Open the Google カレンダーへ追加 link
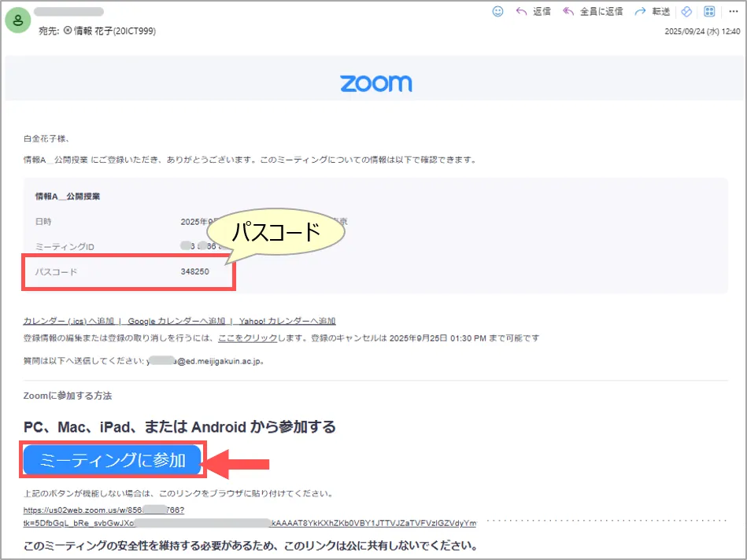Screen dimensions: 747x560 pos(175,321)
